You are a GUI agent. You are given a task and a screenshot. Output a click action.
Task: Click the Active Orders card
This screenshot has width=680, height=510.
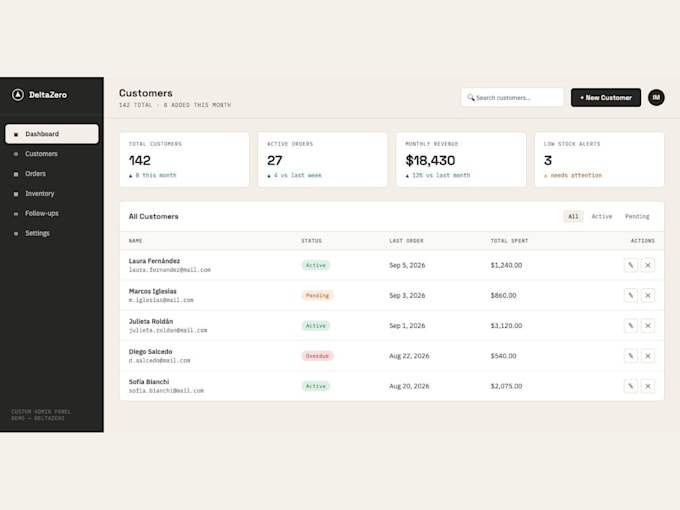(323, 160)
